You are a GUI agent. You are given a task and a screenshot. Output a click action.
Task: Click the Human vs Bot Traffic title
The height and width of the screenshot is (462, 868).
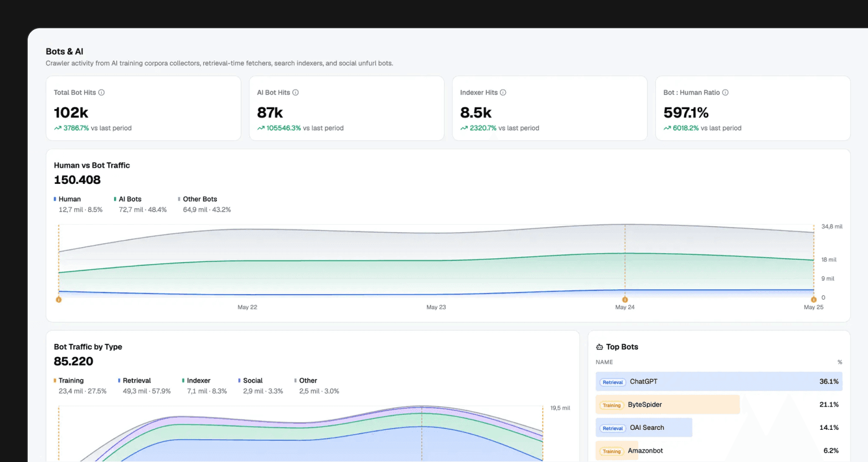tap(92, 165)
